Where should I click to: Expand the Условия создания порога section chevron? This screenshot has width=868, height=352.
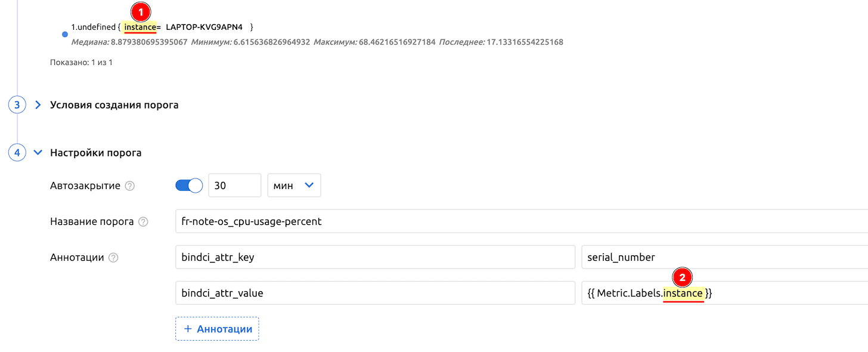coord(38,105)
